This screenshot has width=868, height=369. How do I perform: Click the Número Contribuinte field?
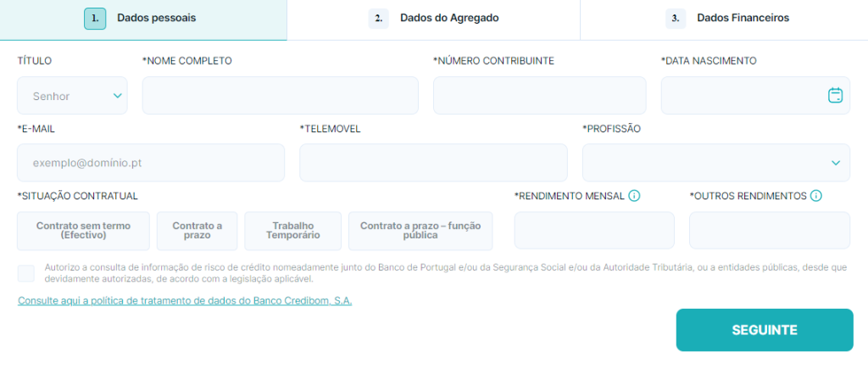pyautogui.click(x=539, y=96)
